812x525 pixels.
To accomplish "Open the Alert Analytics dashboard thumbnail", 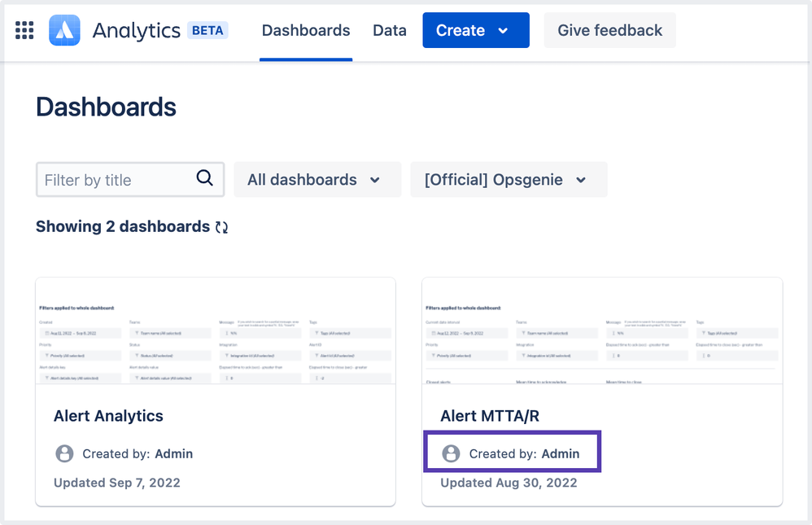I will [216, 330].
